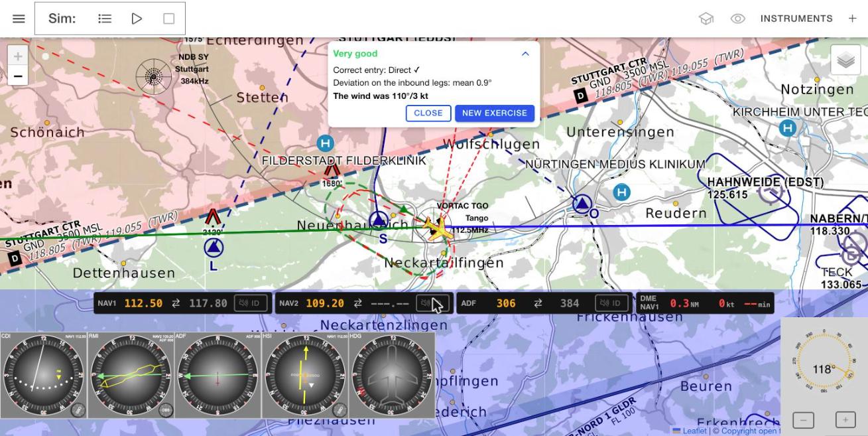
Task: Click the yellow aircraft icon on map
Action: [438, 228]
